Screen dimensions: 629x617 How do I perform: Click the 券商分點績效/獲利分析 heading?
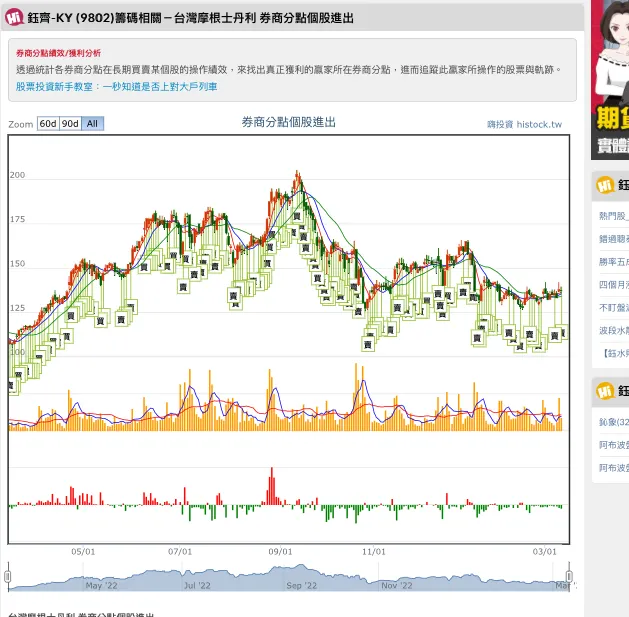click(x=58, y=53)
